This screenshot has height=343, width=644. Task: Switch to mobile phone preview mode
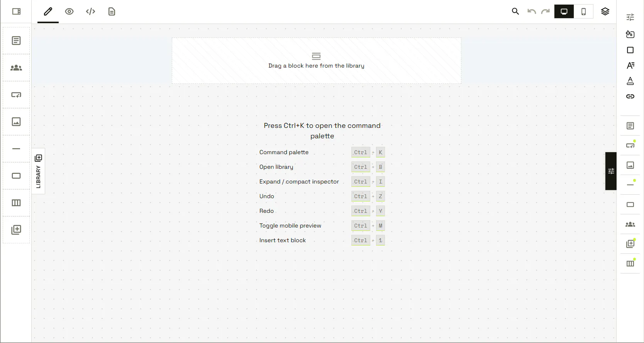[583, 12]
